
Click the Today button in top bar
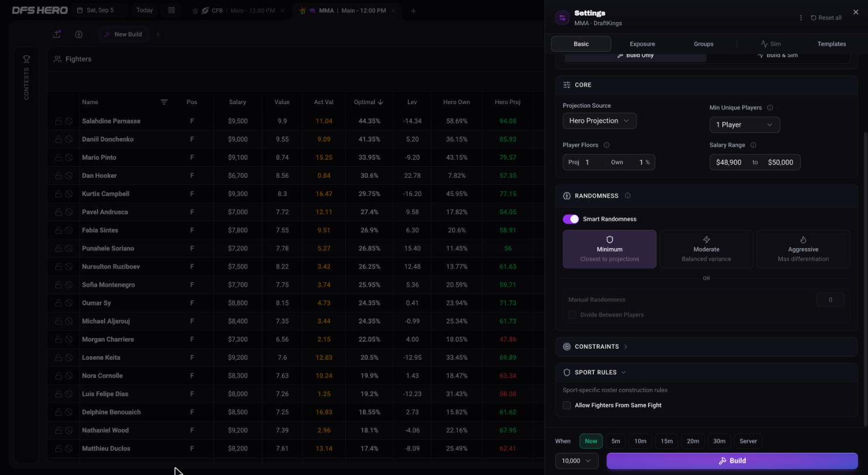(x=144, y=11)
